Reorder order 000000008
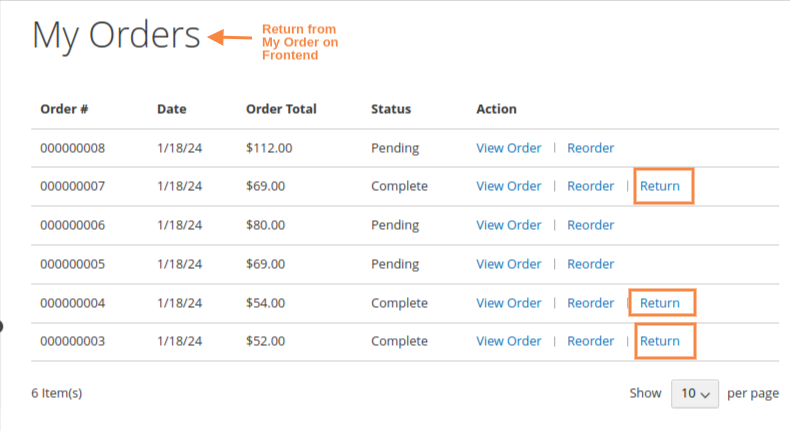The height and width of the screenshot is (431, 790). coord(590,148)
